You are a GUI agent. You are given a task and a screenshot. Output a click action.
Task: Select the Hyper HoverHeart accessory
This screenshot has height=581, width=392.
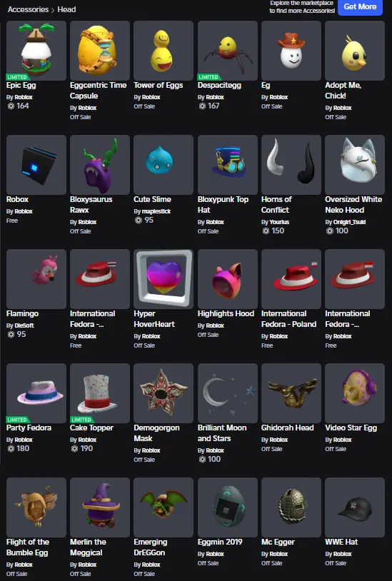pyautogui.click(x=164, y=279)
